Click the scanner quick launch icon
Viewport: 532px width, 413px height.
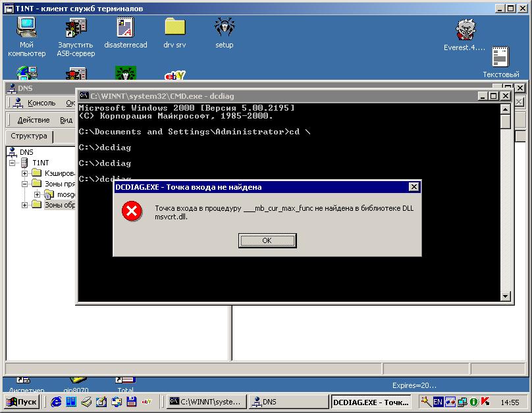click(86, 402)
